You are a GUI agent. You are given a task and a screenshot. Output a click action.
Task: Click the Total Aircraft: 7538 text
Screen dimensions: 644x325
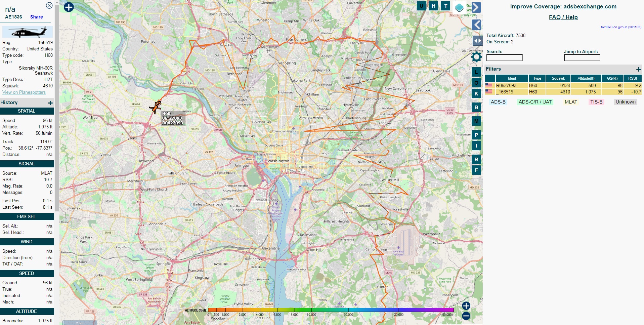coord(506,35)
